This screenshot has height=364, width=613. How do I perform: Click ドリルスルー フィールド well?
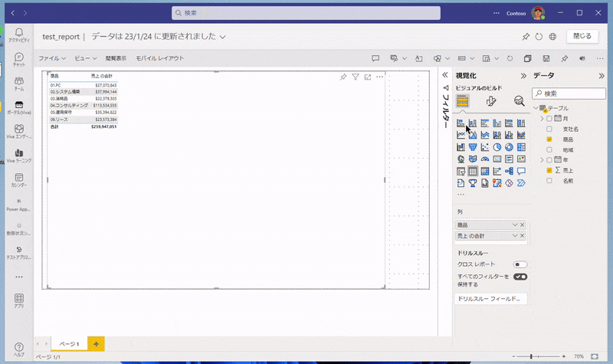pos(490,299)
